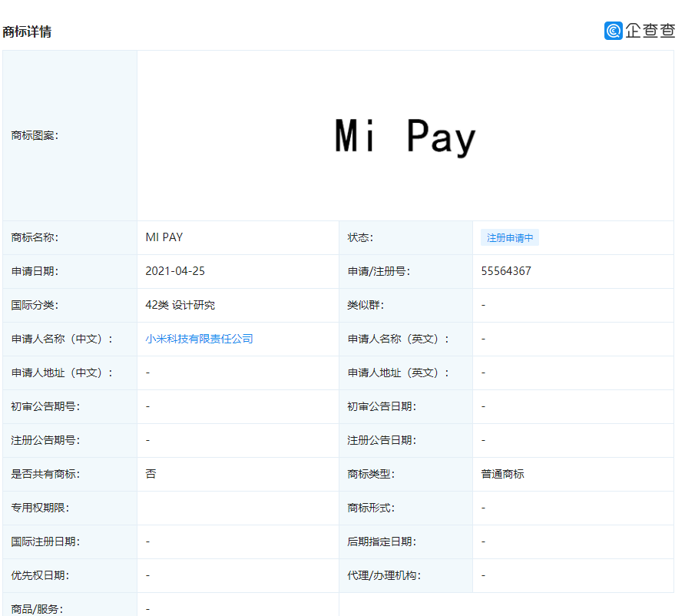Click the 注册申请中 status badge
Image resolution: width=685 pixels, height=616 pixels.
[510, 237]
